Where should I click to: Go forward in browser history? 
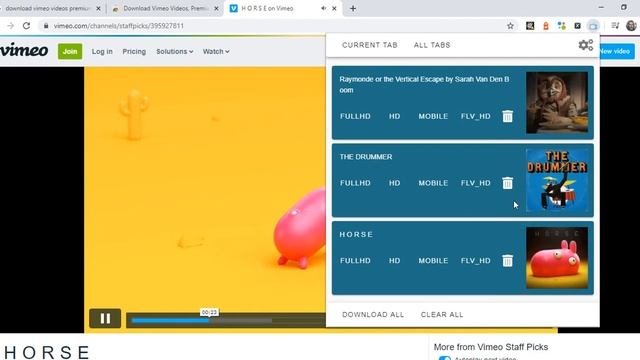(10, 26)
